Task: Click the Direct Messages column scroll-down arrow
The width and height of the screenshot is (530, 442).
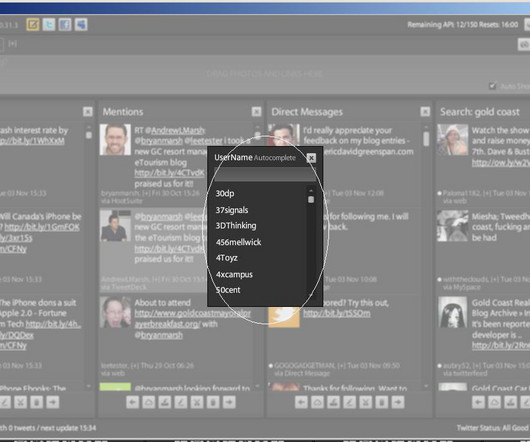Action: [x=426, y=386]
